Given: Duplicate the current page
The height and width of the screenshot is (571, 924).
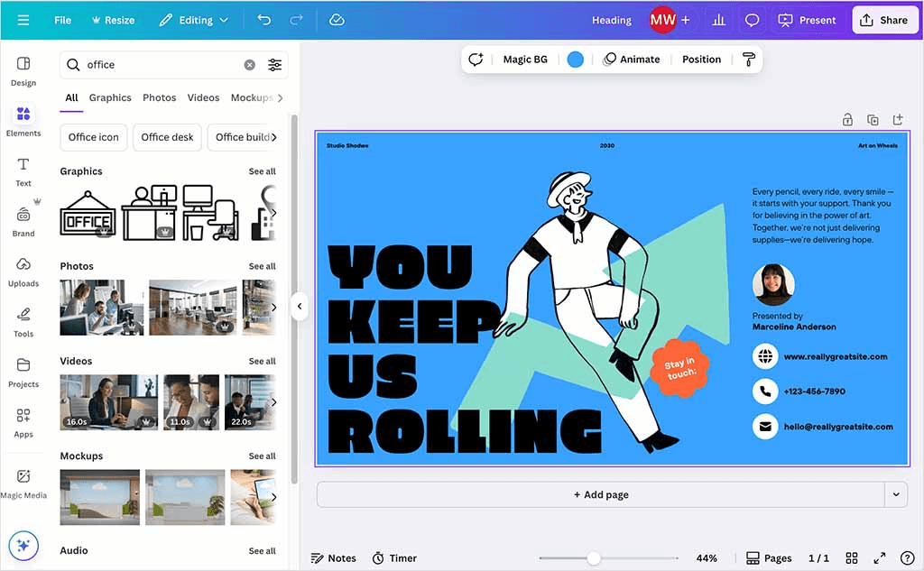Looking at the screenshot, I should click(873, 118).
